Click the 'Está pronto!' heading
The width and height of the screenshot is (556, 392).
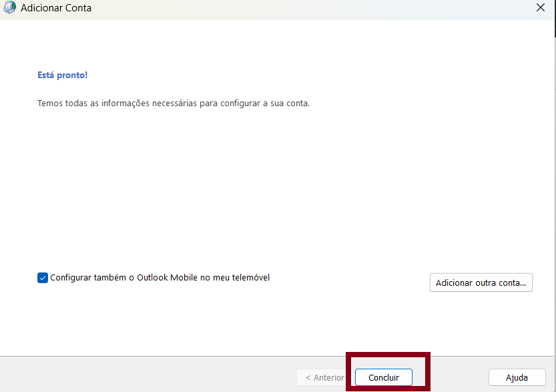point(62,75)
